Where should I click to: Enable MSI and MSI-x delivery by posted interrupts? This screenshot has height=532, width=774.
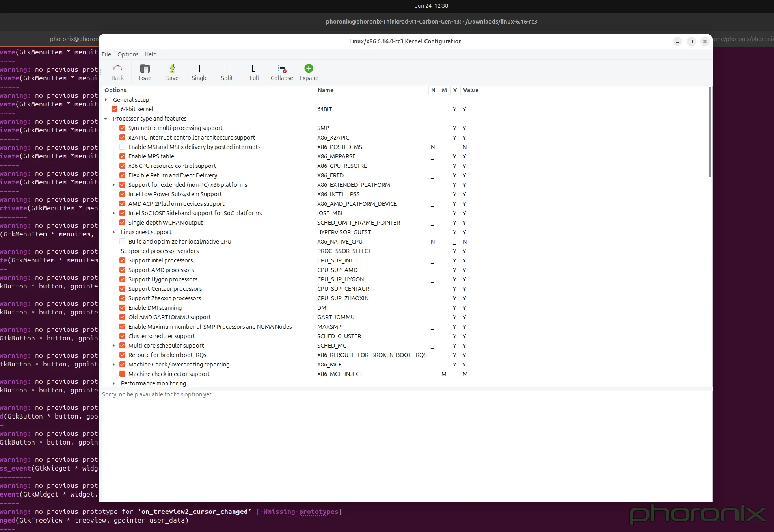click(122, 147)
